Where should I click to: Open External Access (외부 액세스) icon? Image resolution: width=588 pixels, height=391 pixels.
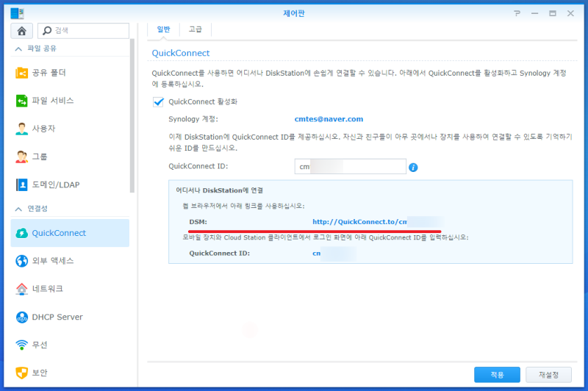pos(22,261)
